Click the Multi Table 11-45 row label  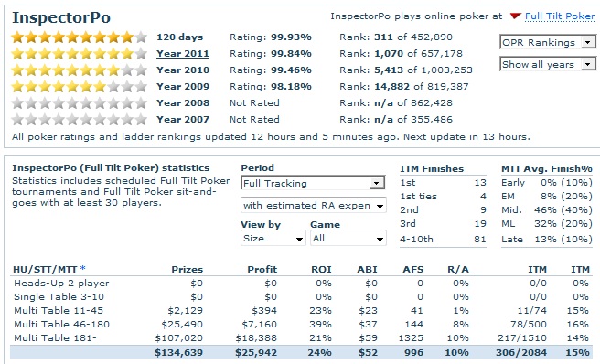[x=59, y=311]
